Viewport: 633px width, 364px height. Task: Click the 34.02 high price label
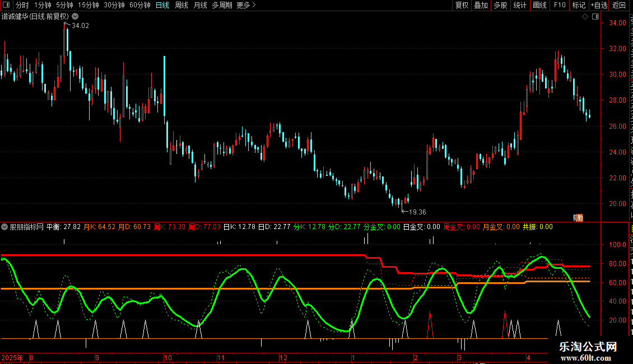tap(80, 26)
